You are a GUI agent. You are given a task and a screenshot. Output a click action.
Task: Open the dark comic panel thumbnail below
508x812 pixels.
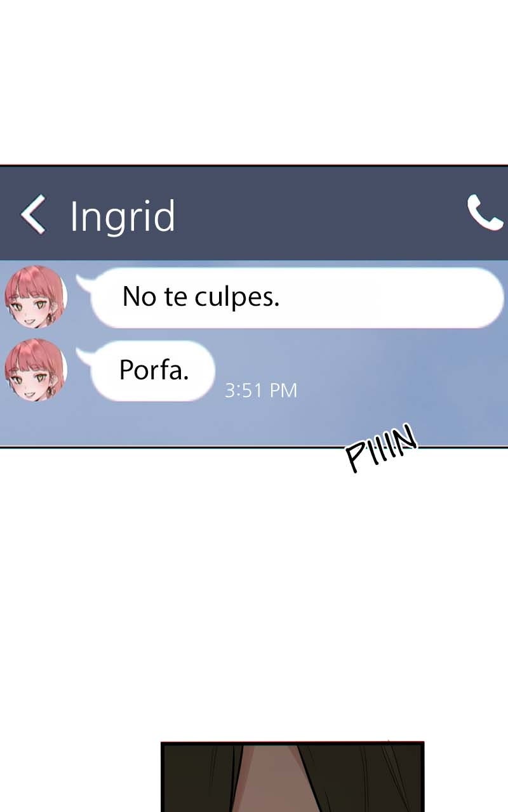pos(292,776)
